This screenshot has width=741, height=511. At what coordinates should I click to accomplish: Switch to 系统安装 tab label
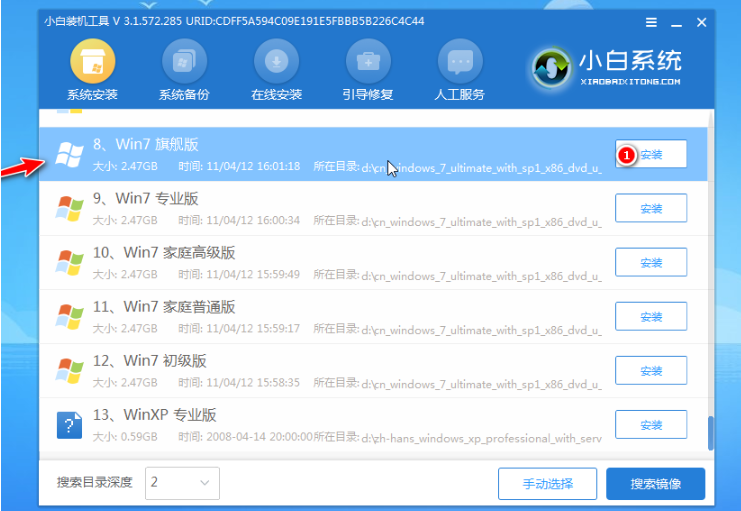click(92, 95)
